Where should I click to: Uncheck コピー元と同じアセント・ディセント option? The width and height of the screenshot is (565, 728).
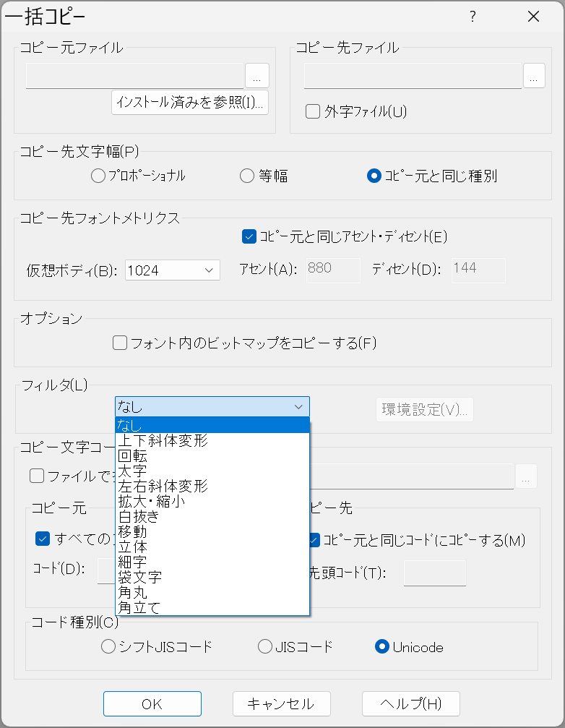point(249,236)
